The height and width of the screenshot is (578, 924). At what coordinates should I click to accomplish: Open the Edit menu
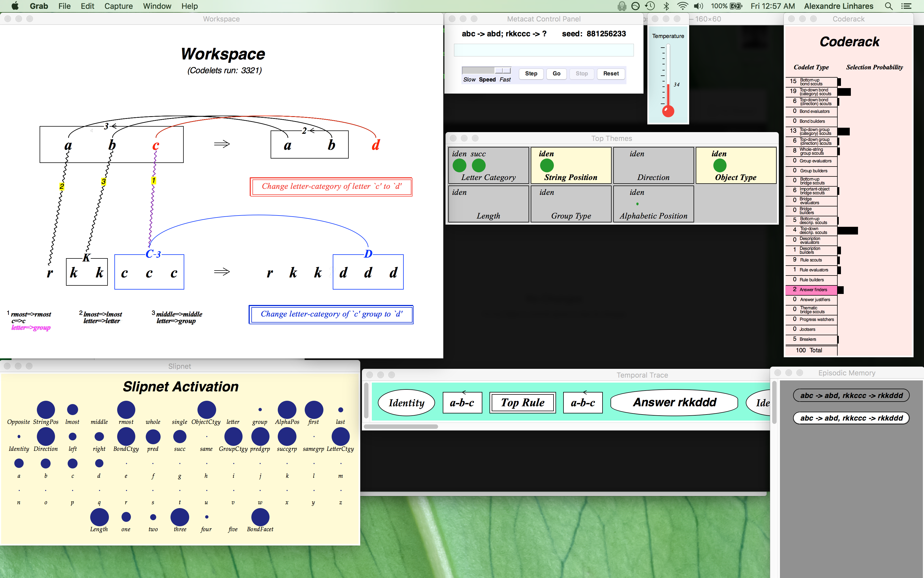[87, 6]
